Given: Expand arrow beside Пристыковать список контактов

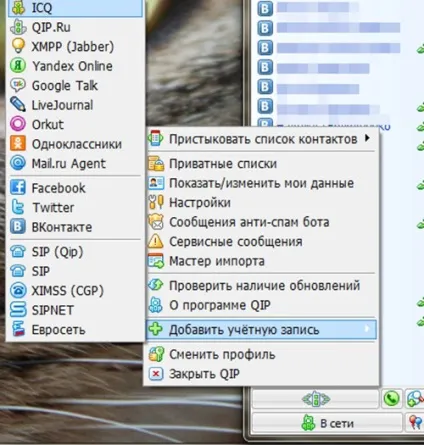Looking at the screenshot, I should (367, 138).
